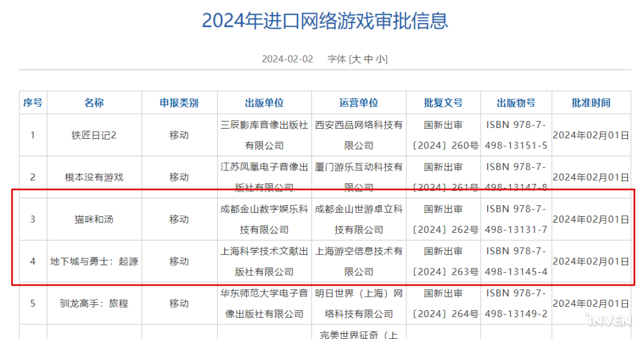Click operator 明日世界（上海）网络科技有限公司
644x339 pixels.
point(359,304)
